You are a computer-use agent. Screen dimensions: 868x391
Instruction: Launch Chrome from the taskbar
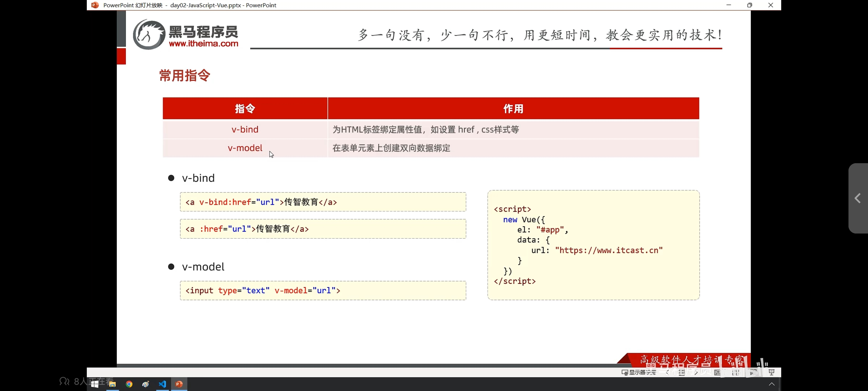click(129, 384)
